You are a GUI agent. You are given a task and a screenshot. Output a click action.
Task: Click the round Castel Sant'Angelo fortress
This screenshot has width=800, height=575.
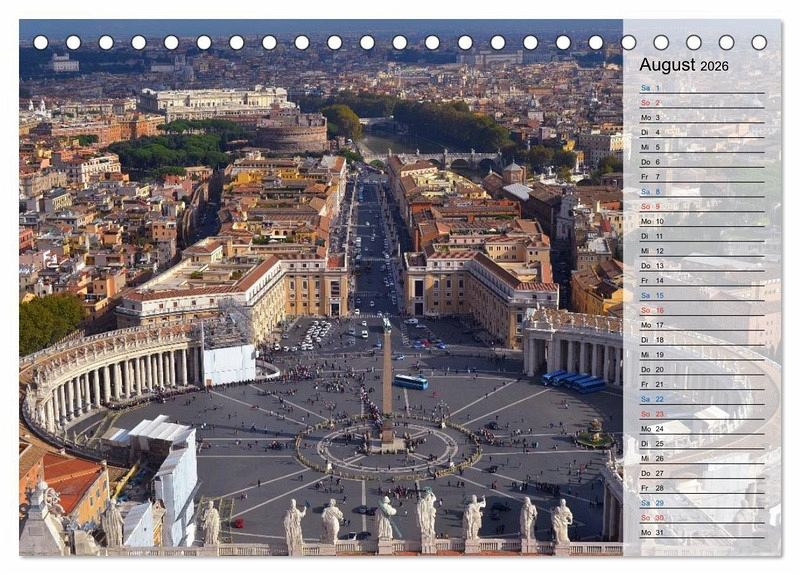(x=292, y=131)
